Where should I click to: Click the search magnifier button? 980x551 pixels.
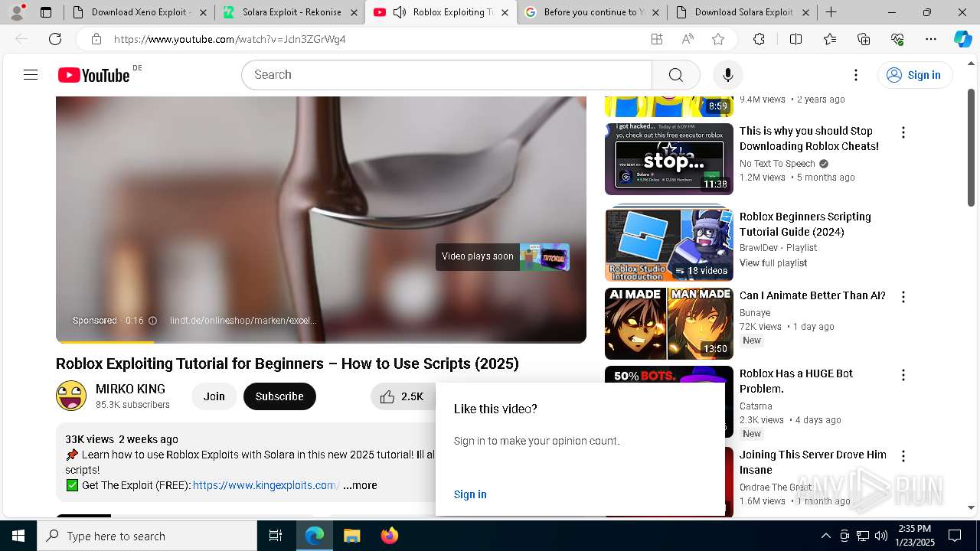coord(675,75)
